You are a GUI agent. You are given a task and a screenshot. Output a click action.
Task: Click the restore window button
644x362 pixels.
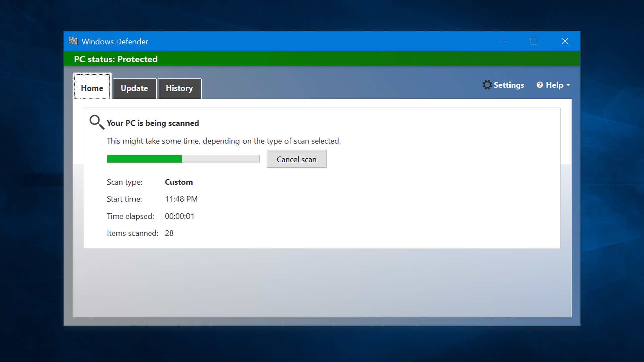(534, 41)
